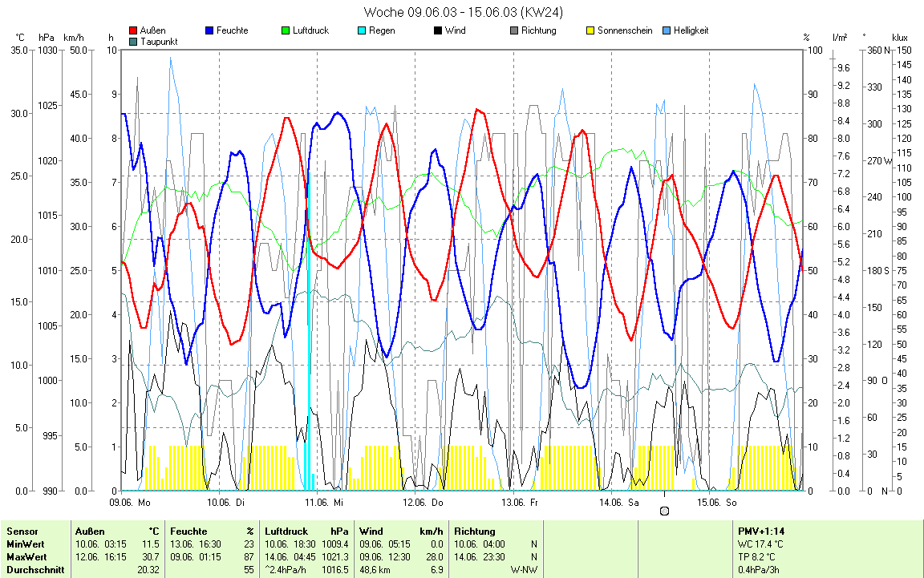Select the green Luftdruck legend swatch

[286, 31]
